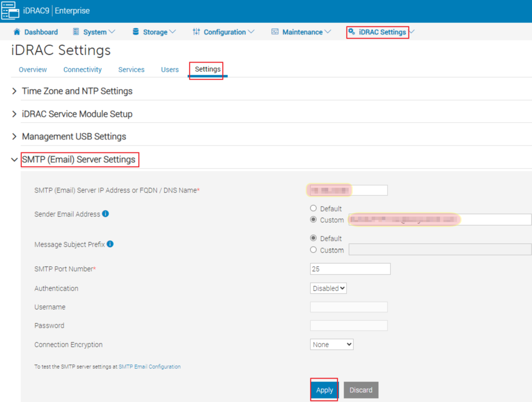Viewport: 532px width, 402px height.
Task: Click the "Sender Email Address" label text
Action: tap(67, 214)
